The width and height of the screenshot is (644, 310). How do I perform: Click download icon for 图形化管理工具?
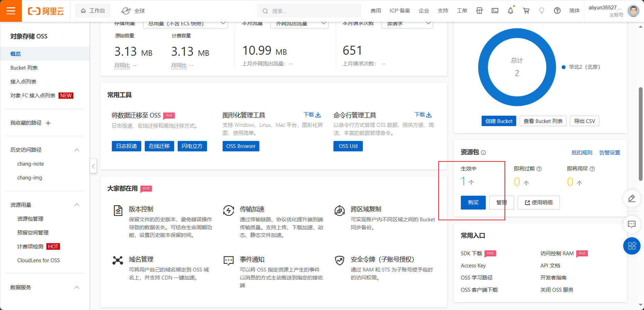coord(318,115)
